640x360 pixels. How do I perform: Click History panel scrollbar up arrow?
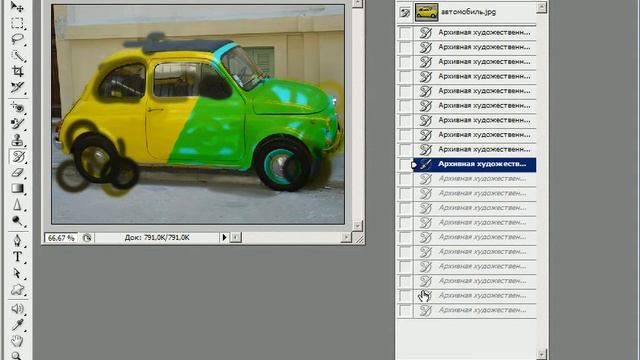tap(541, 7)
